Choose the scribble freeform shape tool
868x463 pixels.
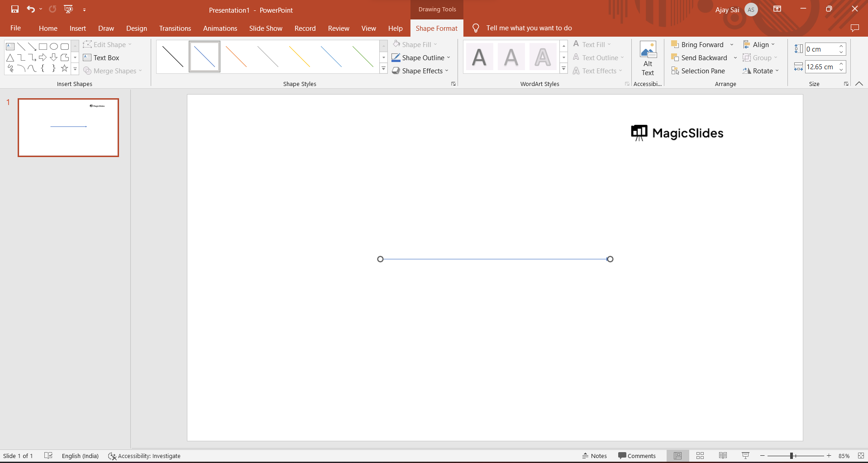10,68
